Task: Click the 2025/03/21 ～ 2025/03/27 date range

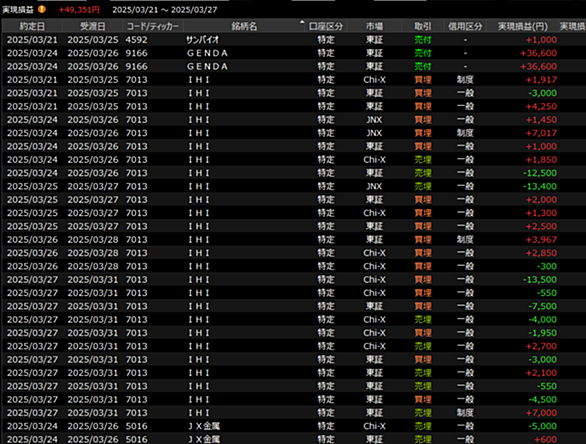Action: coord(165,10)
